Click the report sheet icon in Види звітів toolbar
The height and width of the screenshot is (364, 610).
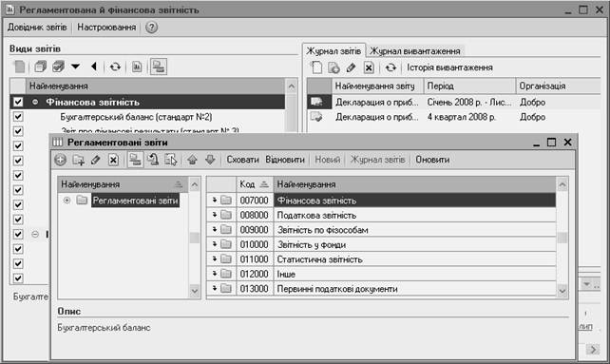[137, 67]
